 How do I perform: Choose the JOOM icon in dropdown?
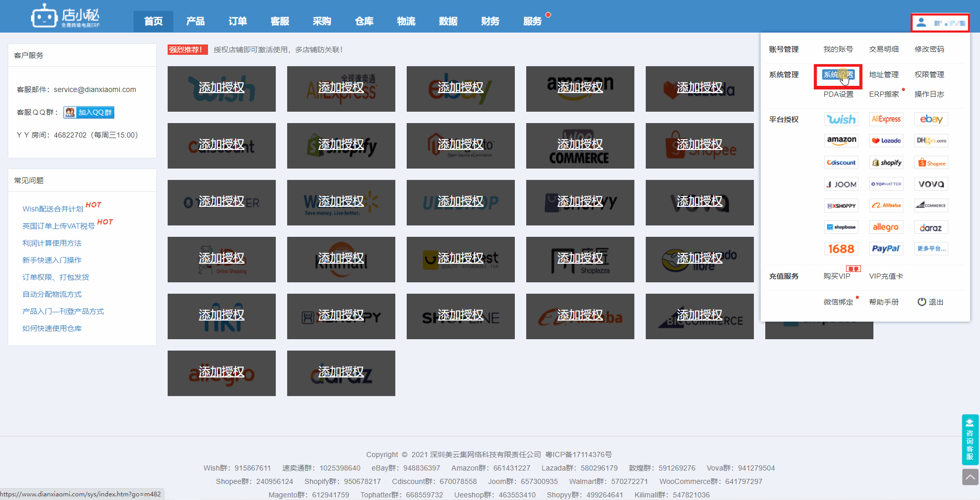(841, 184)
